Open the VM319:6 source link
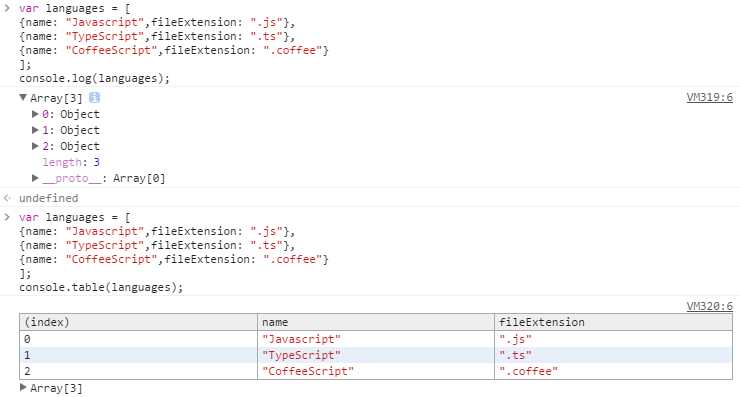 [709, 97]
